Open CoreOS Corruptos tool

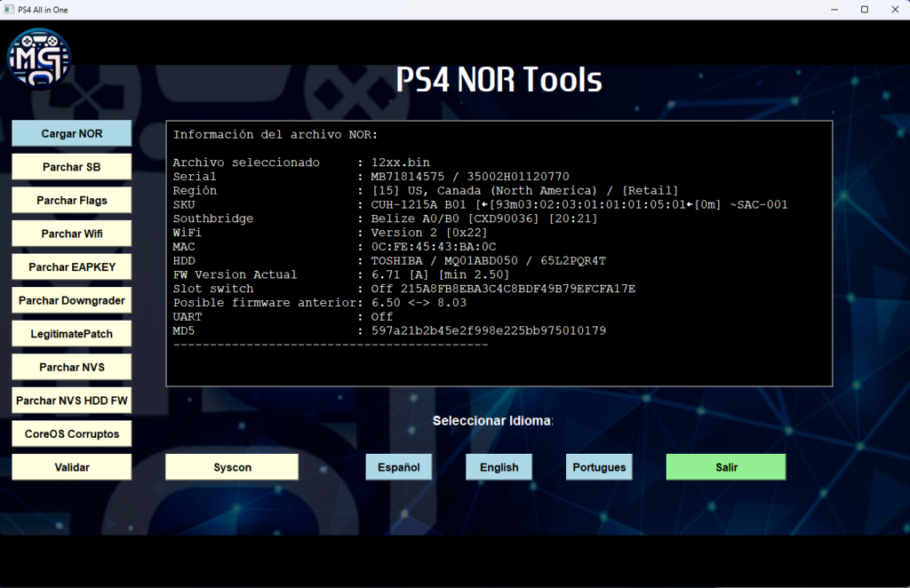(71, 433)
